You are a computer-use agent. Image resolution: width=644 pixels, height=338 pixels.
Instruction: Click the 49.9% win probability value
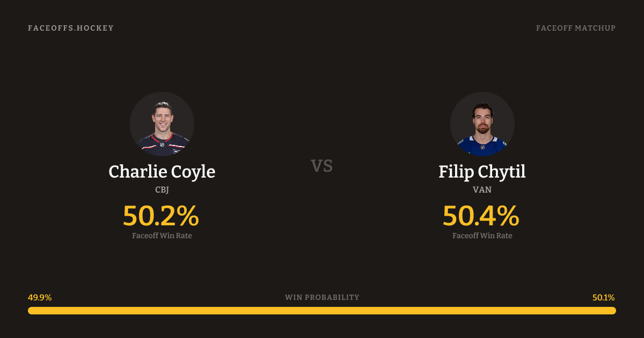pyautogui.click(x=40, y=298)
